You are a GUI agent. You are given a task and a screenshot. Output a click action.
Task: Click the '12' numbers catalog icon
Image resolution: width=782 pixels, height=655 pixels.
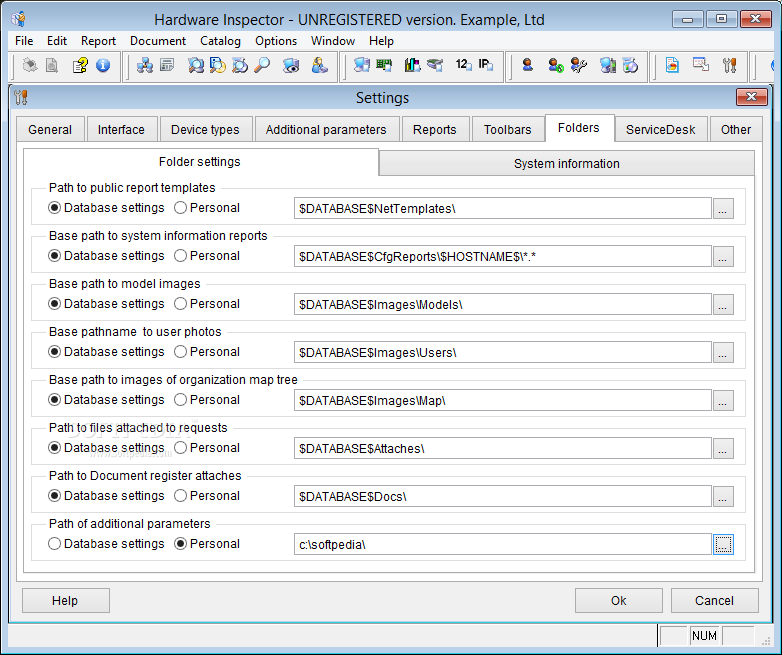click(x=463, y=65)
